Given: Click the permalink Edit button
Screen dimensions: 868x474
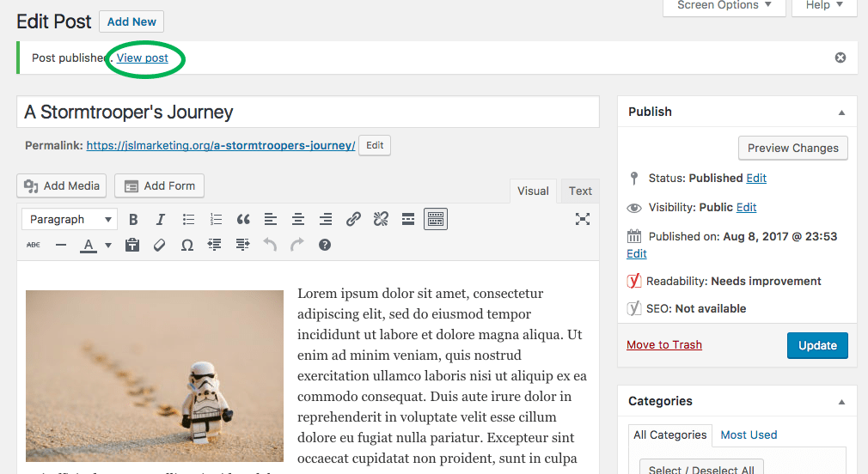Looking at the screenshot, I should tap(375, 145).
